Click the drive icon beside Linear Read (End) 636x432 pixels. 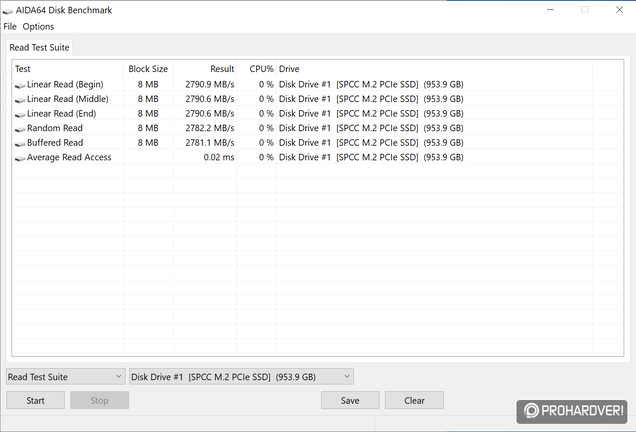pos(20,114)
